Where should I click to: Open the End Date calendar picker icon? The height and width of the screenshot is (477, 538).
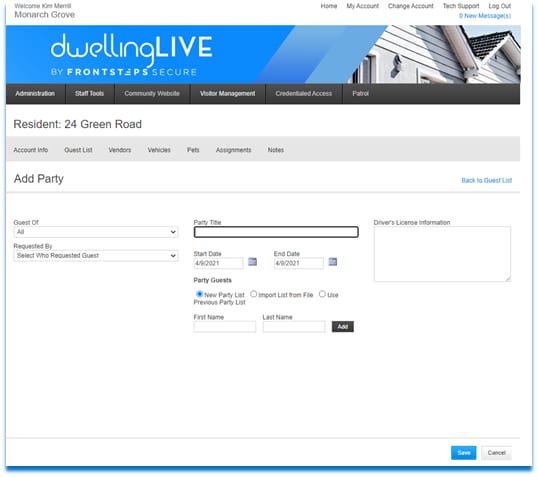(x=333, y=262)
